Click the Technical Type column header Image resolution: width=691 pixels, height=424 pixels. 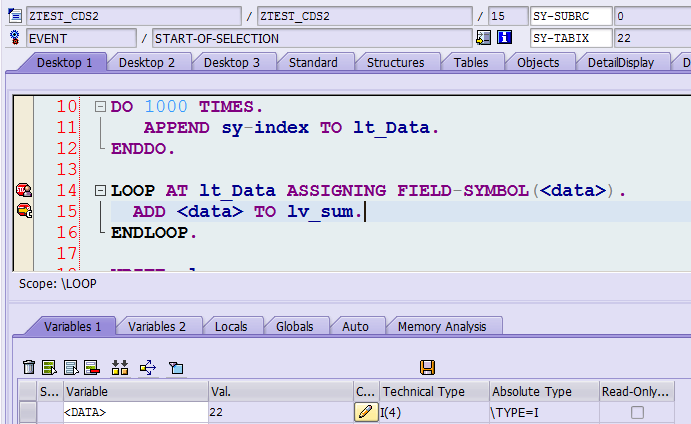coord(435,391)
